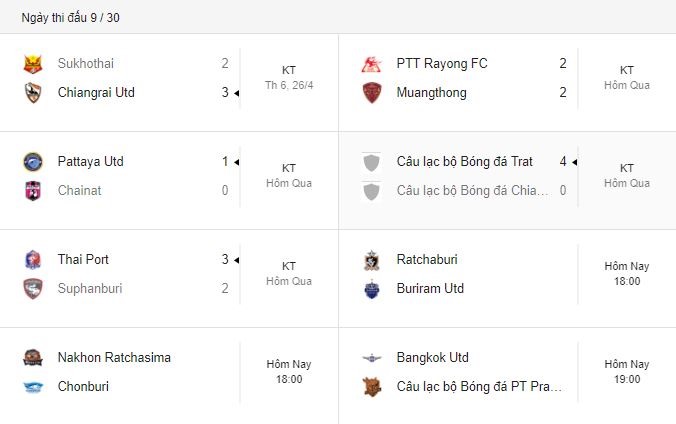Viewport: 676px width, 424px height.
Task: Click the Bangkok Utd wings logo
Action: point(372,358)
